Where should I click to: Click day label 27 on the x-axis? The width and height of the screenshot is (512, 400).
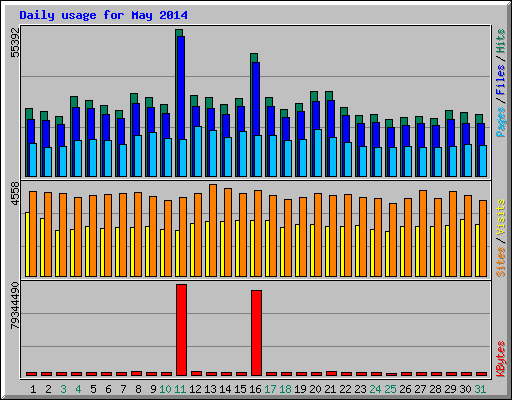(x=420, y=389)
